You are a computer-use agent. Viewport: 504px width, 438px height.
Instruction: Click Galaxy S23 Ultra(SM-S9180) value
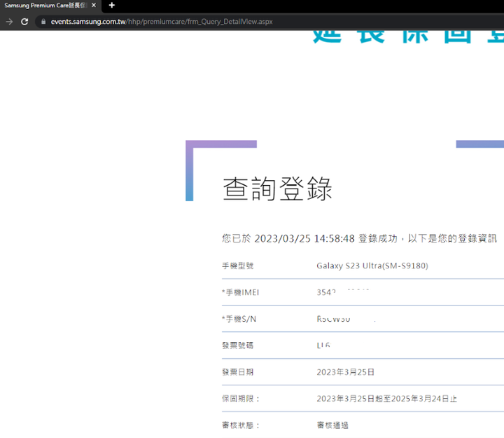[372, 266]
